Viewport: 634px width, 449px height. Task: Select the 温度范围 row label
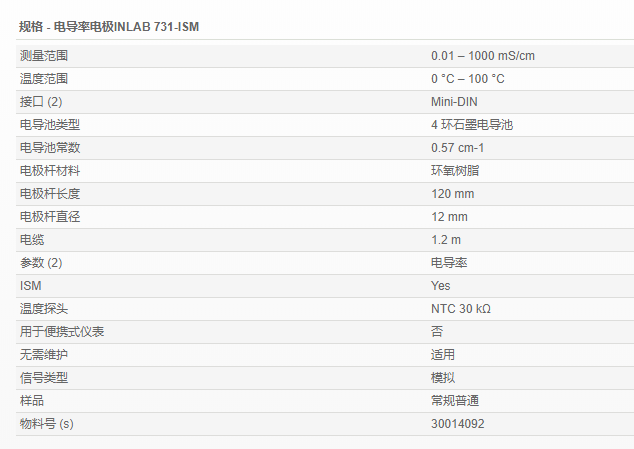tap(44, 79)
